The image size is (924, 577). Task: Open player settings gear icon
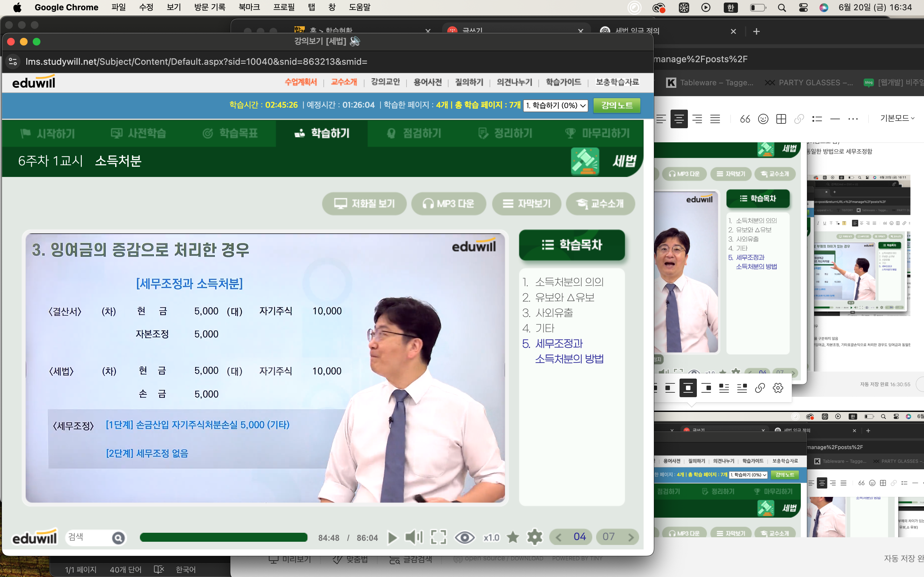click(x=535, y=537)
